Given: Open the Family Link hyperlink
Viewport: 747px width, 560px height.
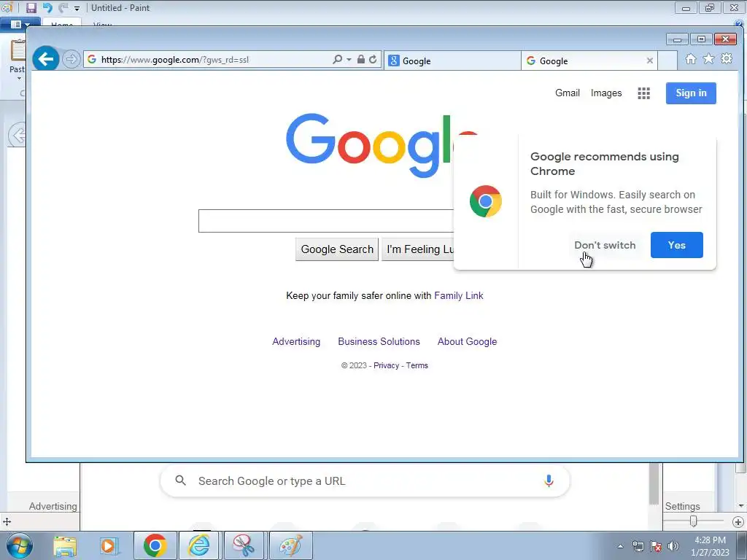Looking at the screenshot, I should click(458, 296).
